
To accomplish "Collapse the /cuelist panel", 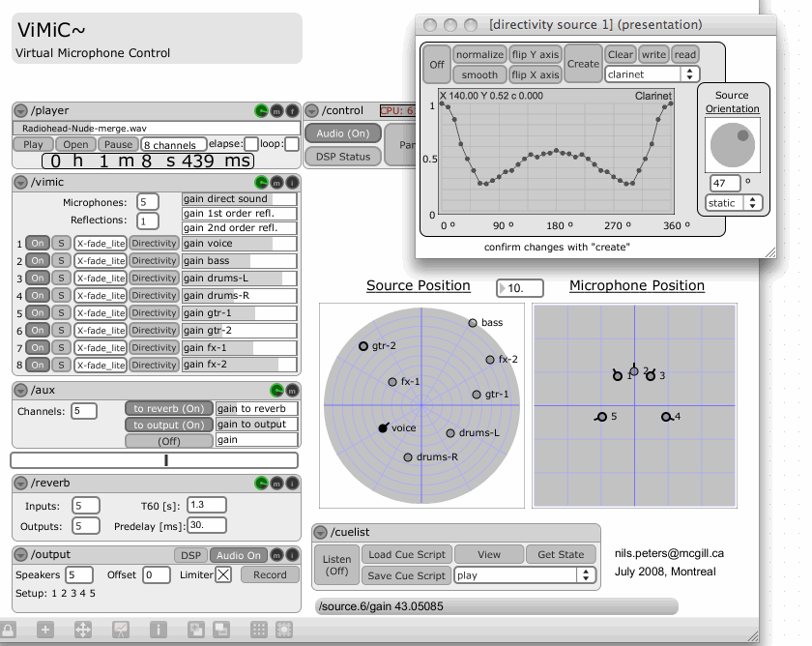I will [x=320, y=532].
